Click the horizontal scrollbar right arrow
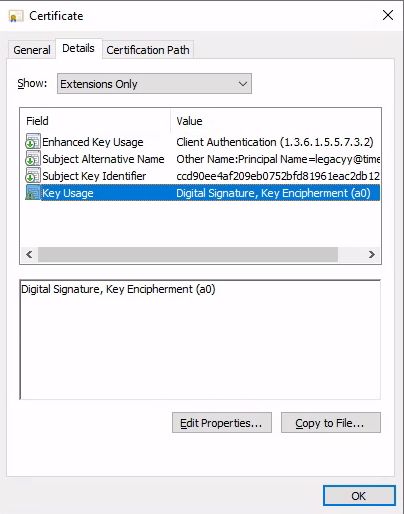This screenshot has height=514, width=404. tap(372, 255)
